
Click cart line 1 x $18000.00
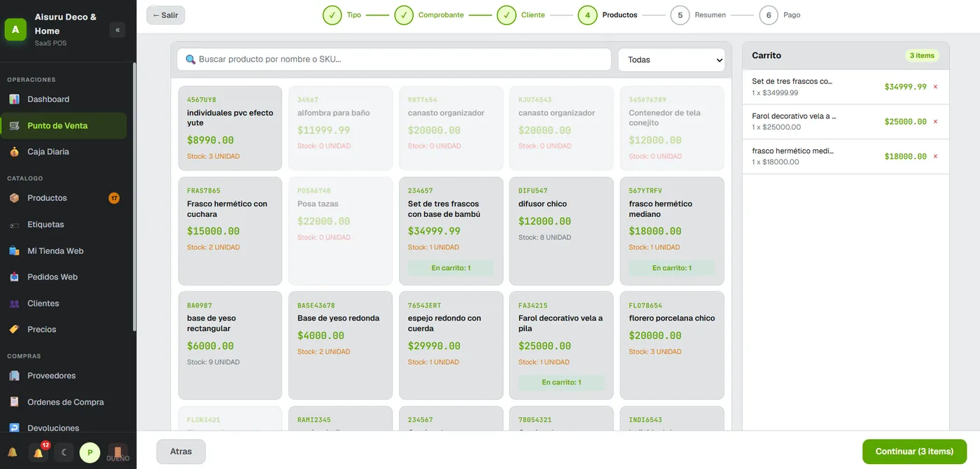tap(776, 162)
